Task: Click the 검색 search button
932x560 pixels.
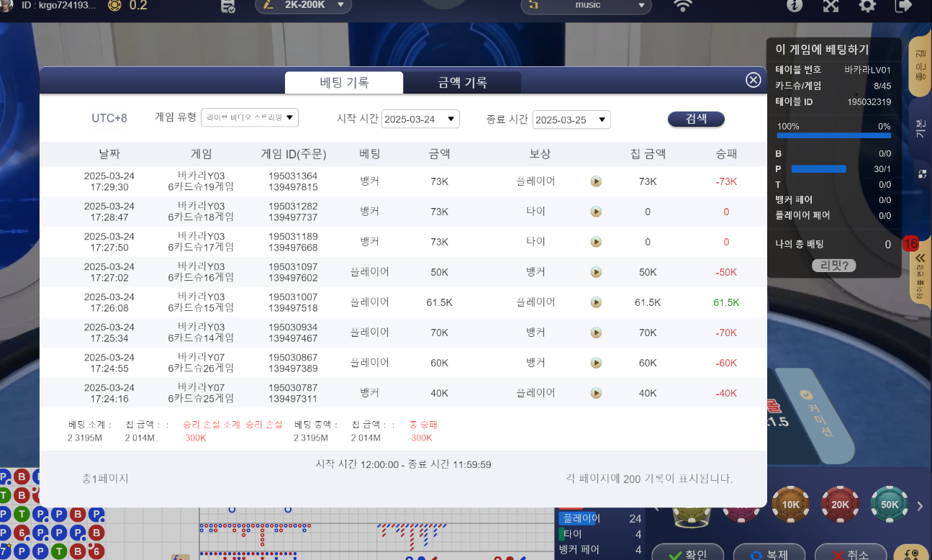Action: [x=695, y=119]
